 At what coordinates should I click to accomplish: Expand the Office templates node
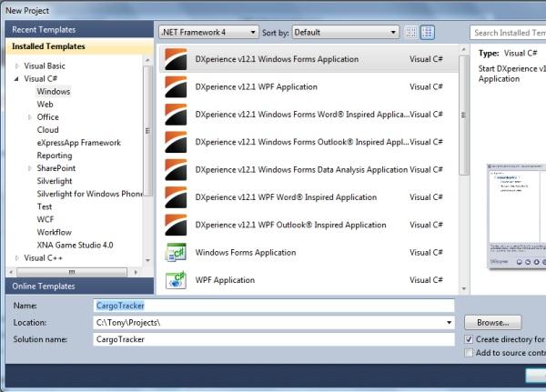[30, 117]
